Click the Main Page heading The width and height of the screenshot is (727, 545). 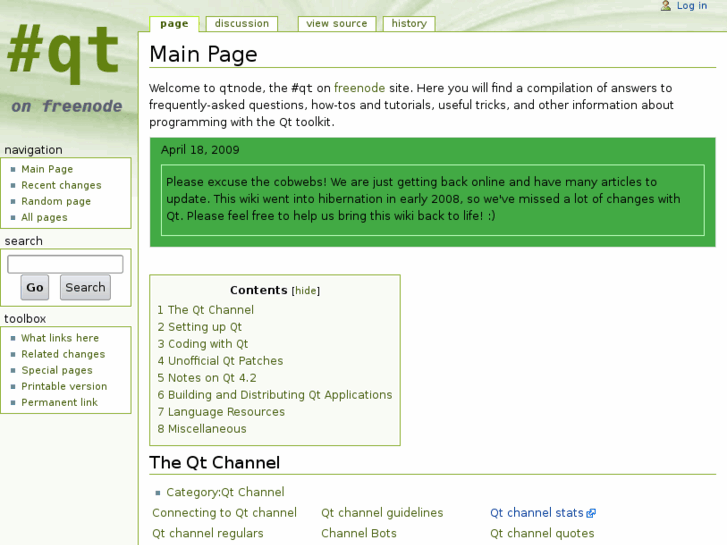point(203,54)
